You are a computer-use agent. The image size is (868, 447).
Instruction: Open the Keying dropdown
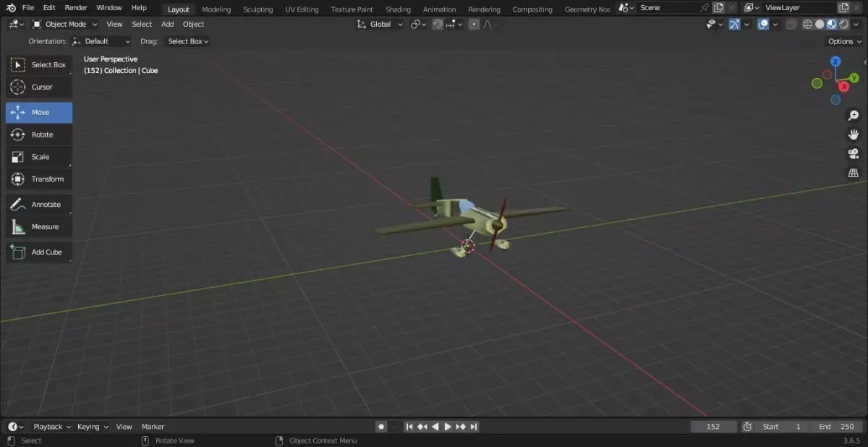(93, 427)
